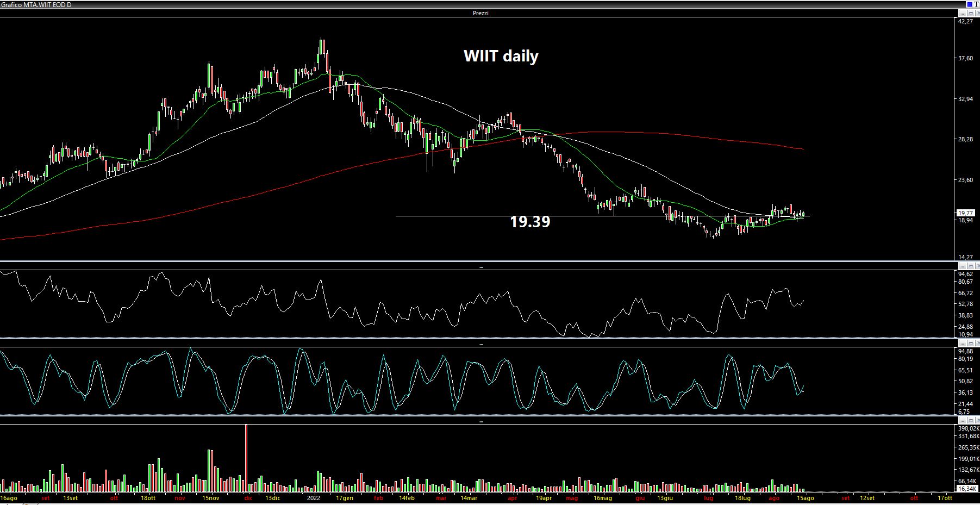Click the 19,77 current price marker
Viewport: 980px width, 505px height.
point(965,213)
